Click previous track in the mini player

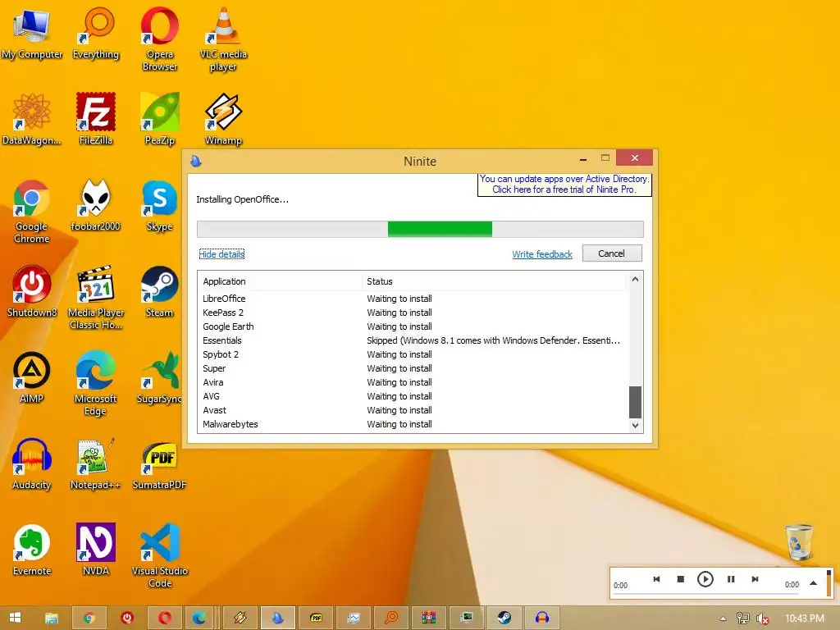656,579
